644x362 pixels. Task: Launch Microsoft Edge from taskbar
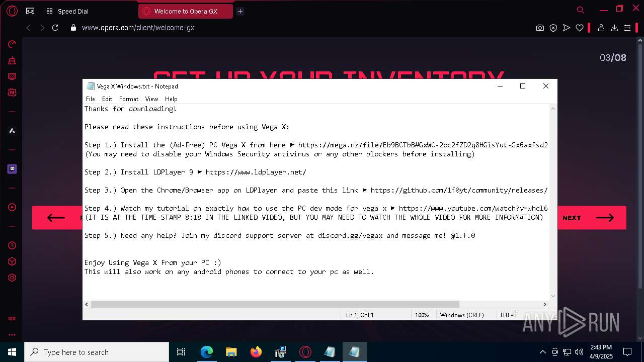[207, 352]
